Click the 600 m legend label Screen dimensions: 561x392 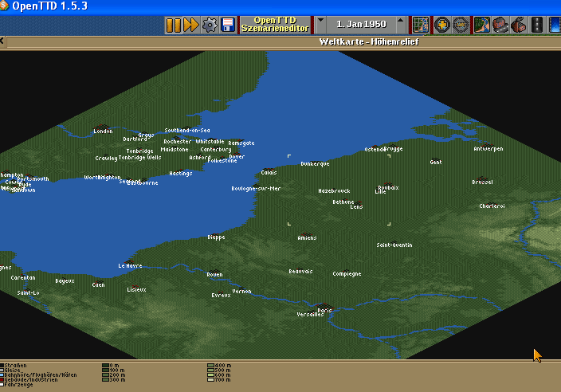223,374
